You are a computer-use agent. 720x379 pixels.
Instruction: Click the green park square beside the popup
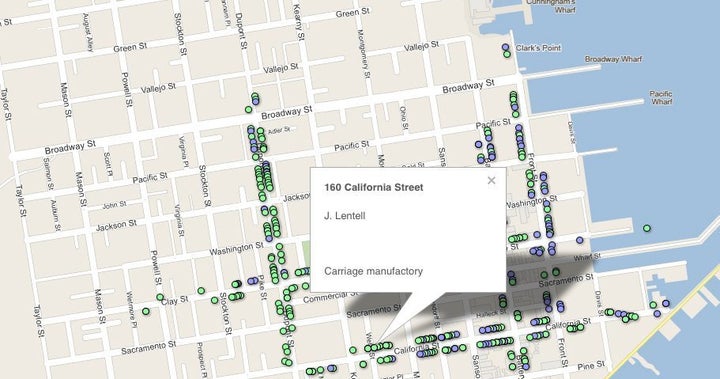tap(306, 252)
